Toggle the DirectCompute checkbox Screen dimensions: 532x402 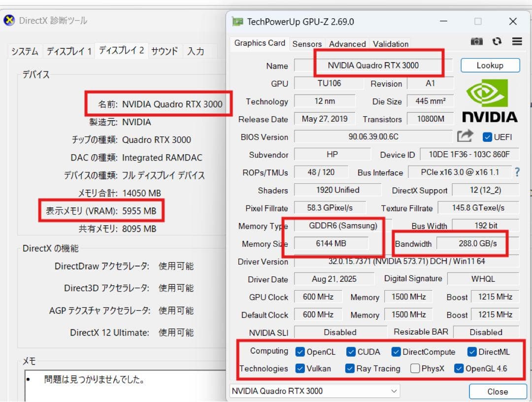click(x=396, y=352)
